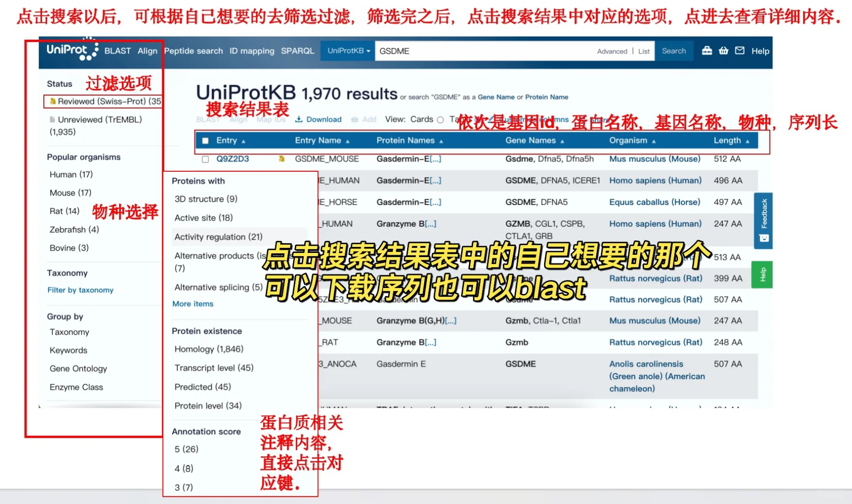Open the green Help side tab
The width and height of the screenshot is (852, 504).
pyautogui.click(x=763, y=274)
